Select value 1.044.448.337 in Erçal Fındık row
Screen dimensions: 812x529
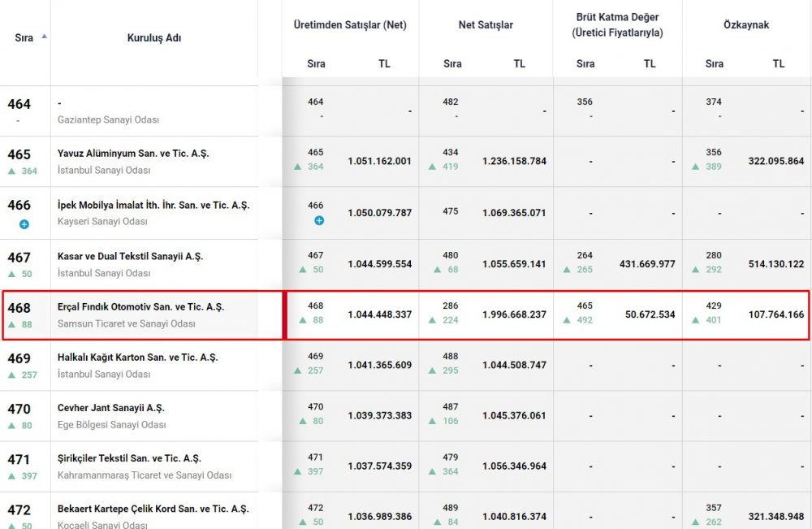[x=379, y=314]
